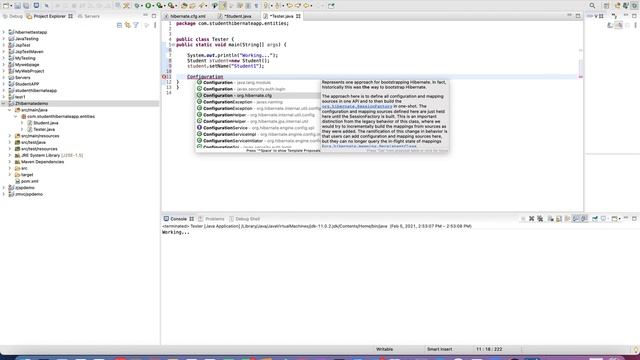The image size is (640, 360).
Task: Toggle Scroll Lock in the Console toolbar
Action: [x=559, y=219]
